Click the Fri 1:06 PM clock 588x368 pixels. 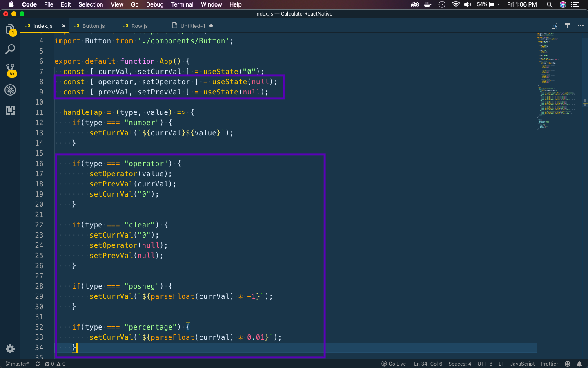(x=522, y=4)
